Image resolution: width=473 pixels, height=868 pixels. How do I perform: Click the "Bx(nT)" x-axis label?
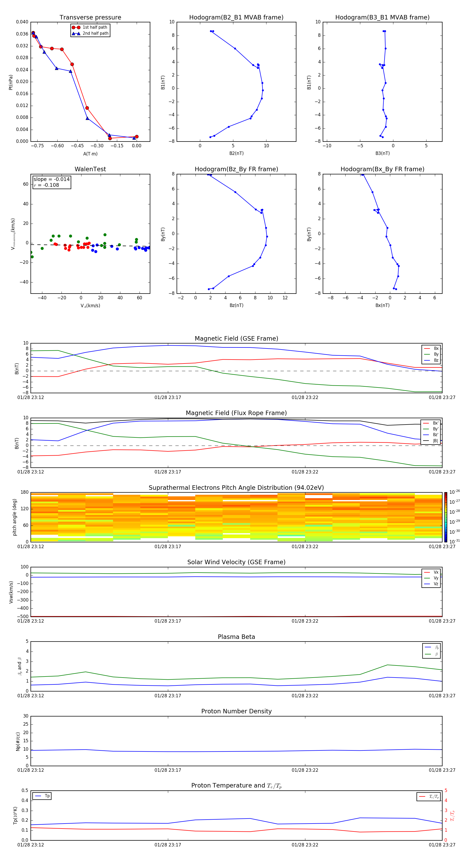point(382,306)
